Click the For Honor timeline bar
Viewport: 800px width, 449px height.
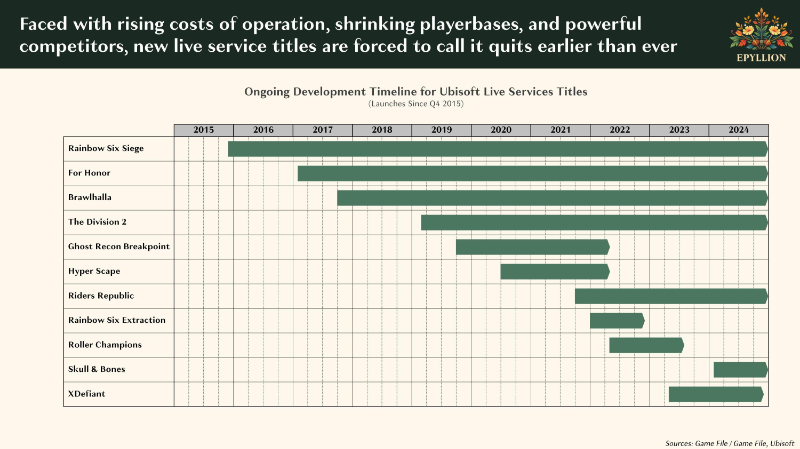tap(533, 173)
